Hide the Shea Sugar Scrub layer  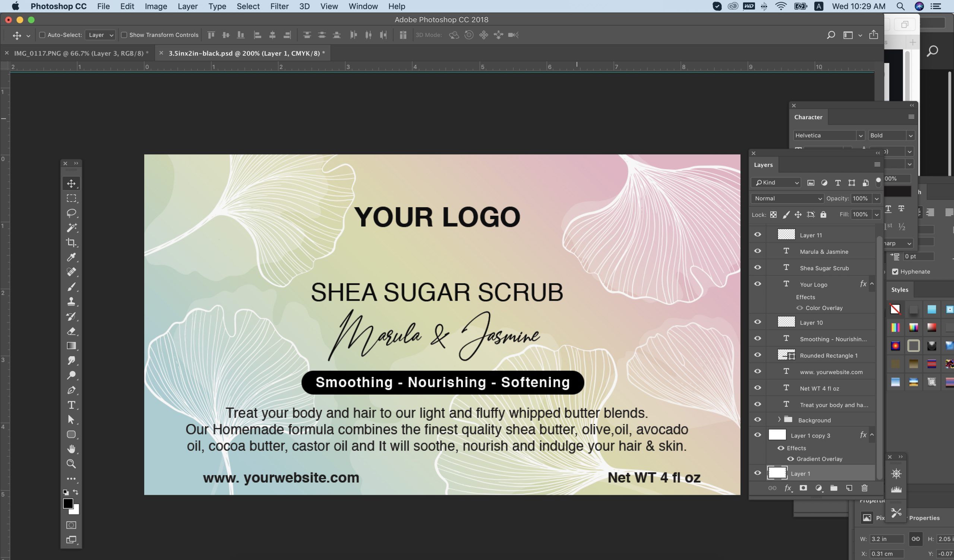[758, 268]
